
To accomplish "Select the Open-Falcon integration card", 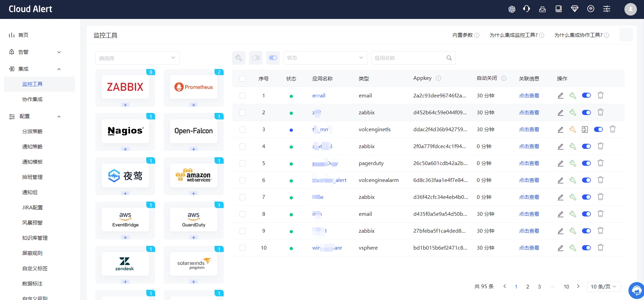I will (194, 131).
